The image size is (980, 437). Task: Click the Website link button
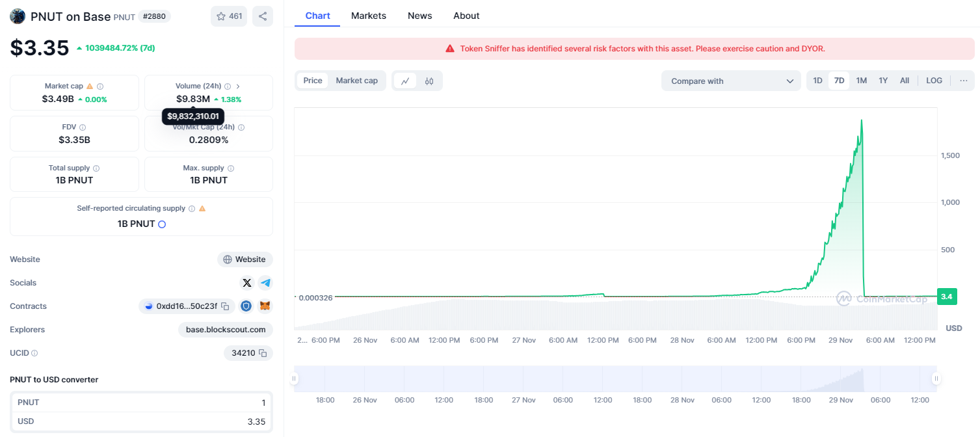click(245, 259)
